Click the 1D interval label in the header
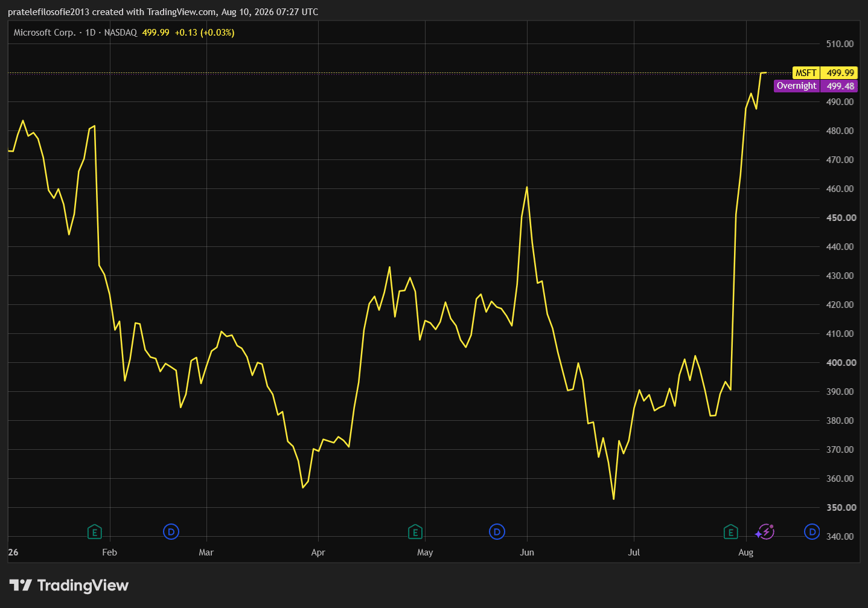Screen dimensions: 868x608 (91, 33)
